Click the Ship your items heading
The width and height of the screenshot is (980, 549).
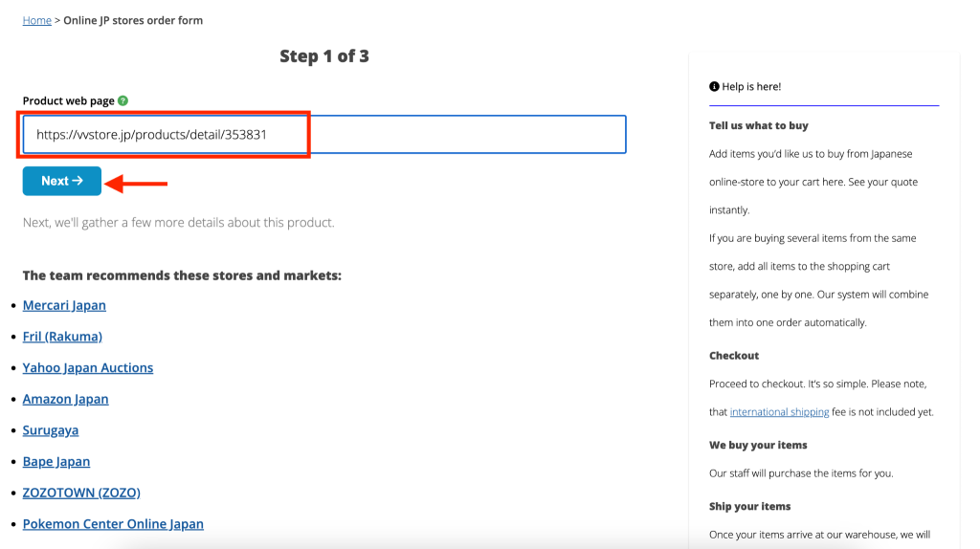(749, 507)
